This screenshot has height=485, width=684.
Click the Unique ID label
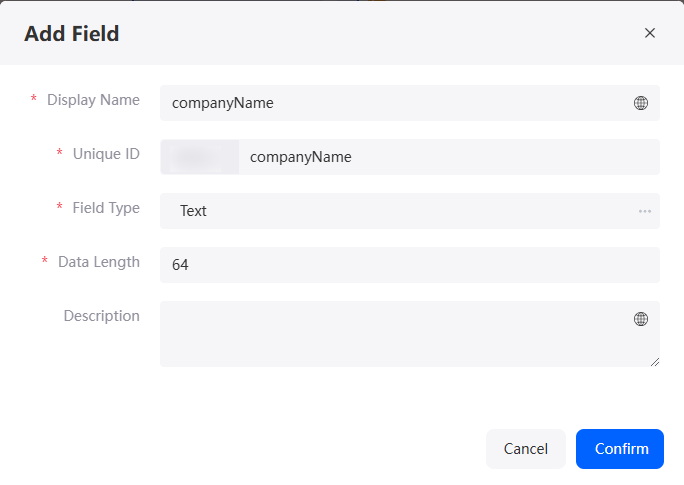click(106, 154)
